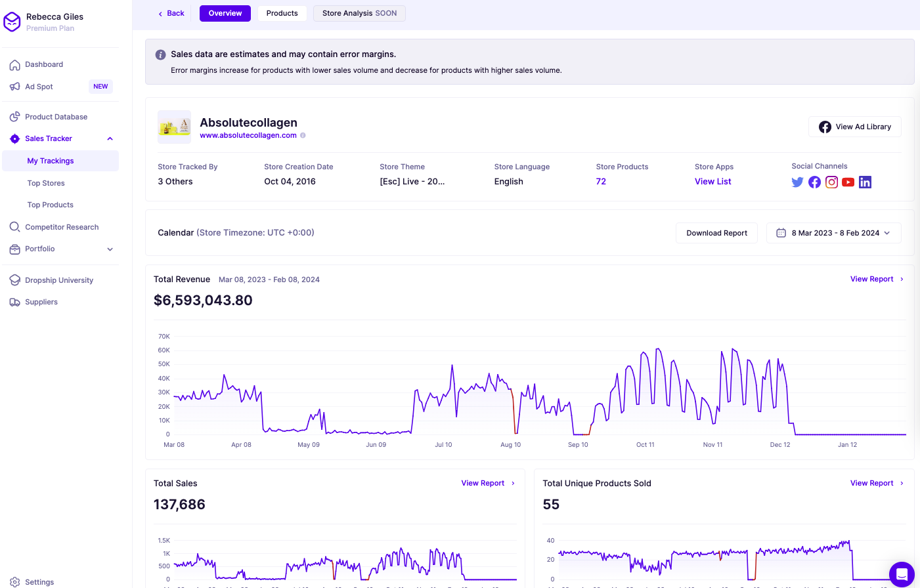
Task: Open the store's Instagram social icon
Action: tap(831, 182)
